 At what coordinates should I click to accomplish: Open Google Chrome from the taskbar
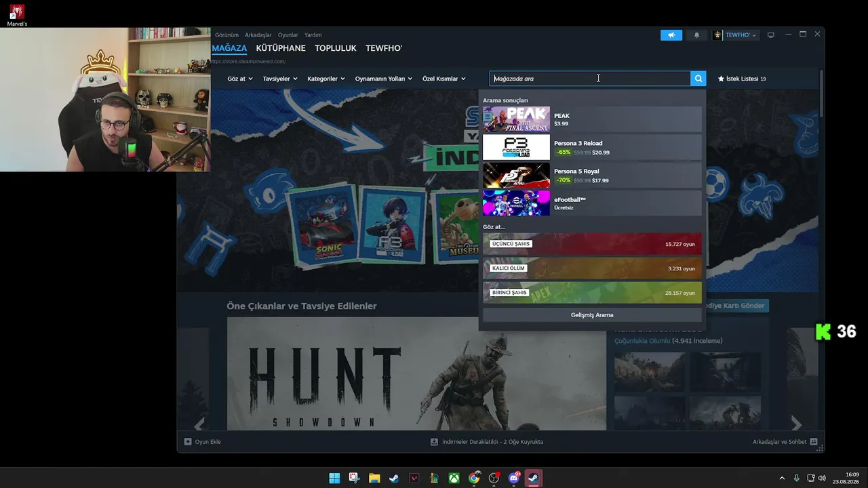474,479
